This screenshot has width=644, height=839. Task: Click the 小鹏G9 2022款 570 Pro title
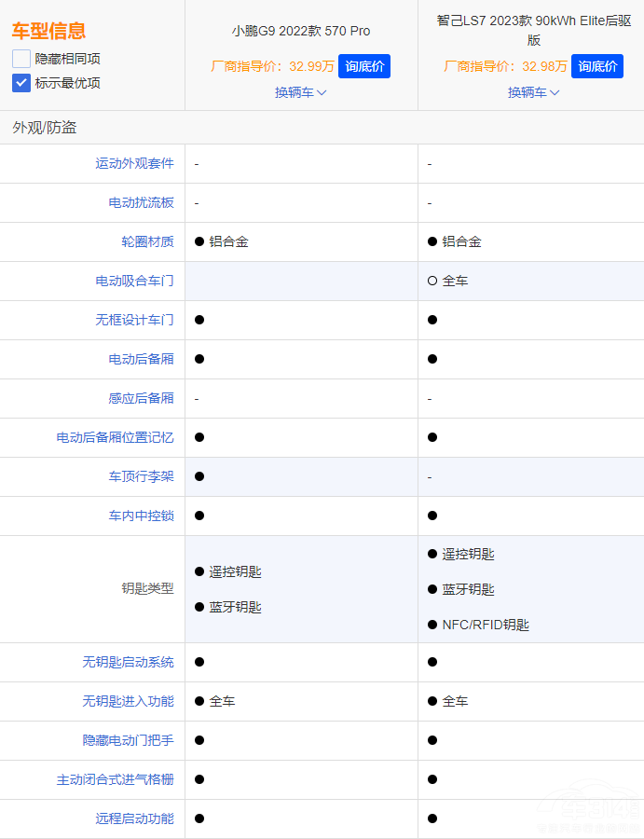pos(301,31)
